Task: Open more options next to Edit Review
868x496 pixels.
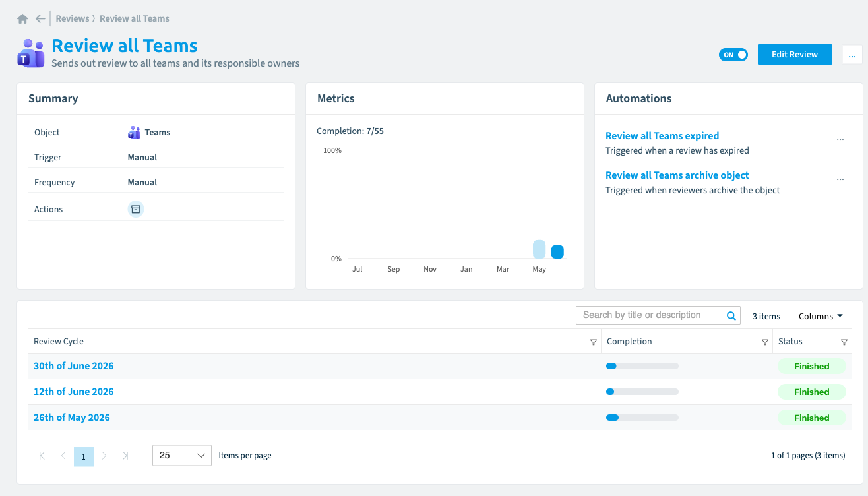Action: coord(852,55)
